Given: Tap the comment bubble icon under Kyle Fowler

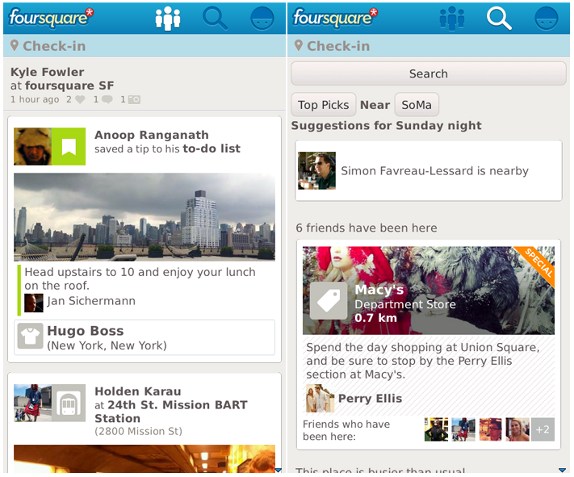Looking at the screenshot, I should 107,100.
